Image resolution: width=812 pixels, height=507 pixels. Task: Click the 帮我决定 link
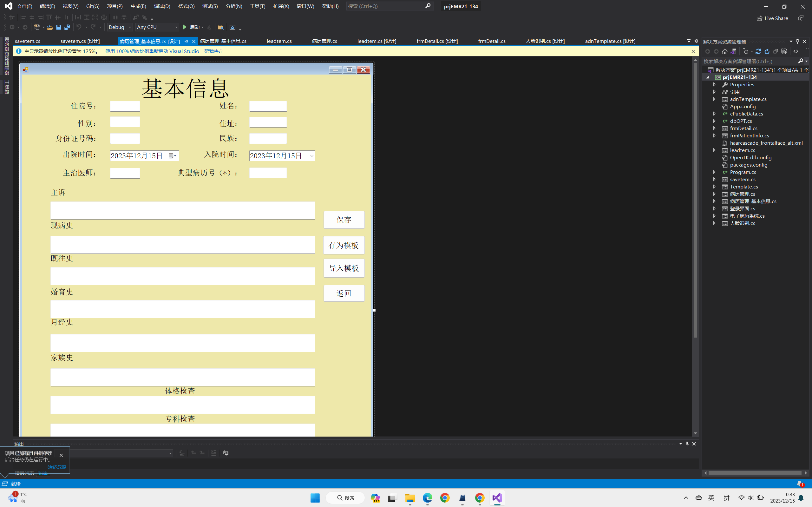[x=213, y=51]
